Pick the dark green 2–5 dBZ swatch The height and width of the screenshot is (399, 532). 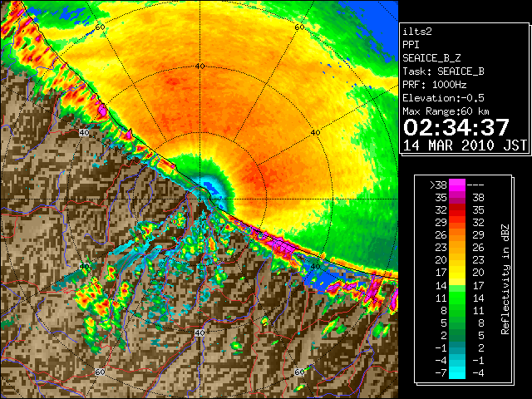point(457,335)
